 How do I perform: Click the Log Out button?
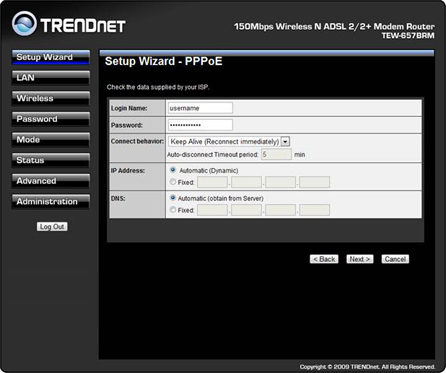tap(52, 227)
